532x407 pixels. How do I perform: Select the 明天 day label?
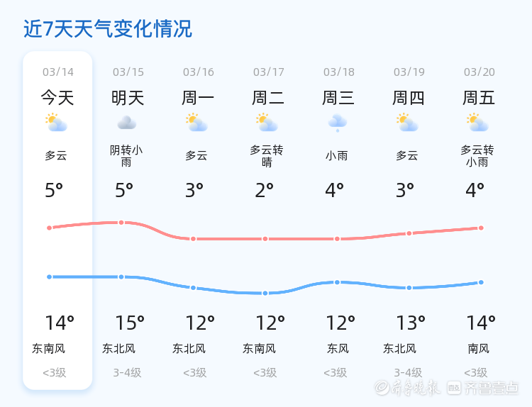[128, 98]
